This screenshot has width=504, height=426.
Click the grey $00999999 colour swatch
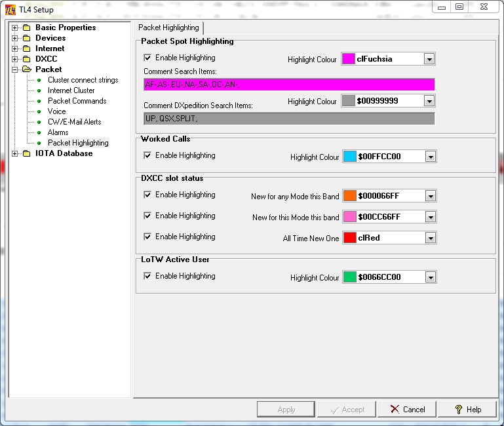pyautogui.click(x=349, y=101)
